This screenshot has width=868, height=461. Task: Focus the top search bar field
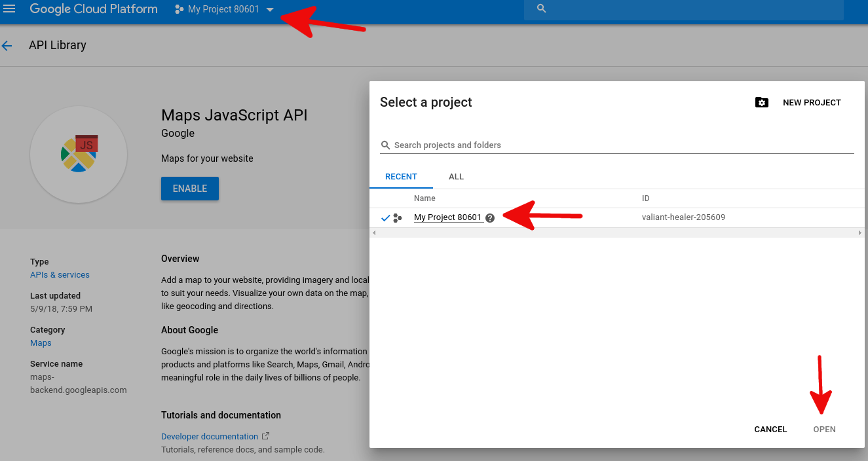[684, 9]
